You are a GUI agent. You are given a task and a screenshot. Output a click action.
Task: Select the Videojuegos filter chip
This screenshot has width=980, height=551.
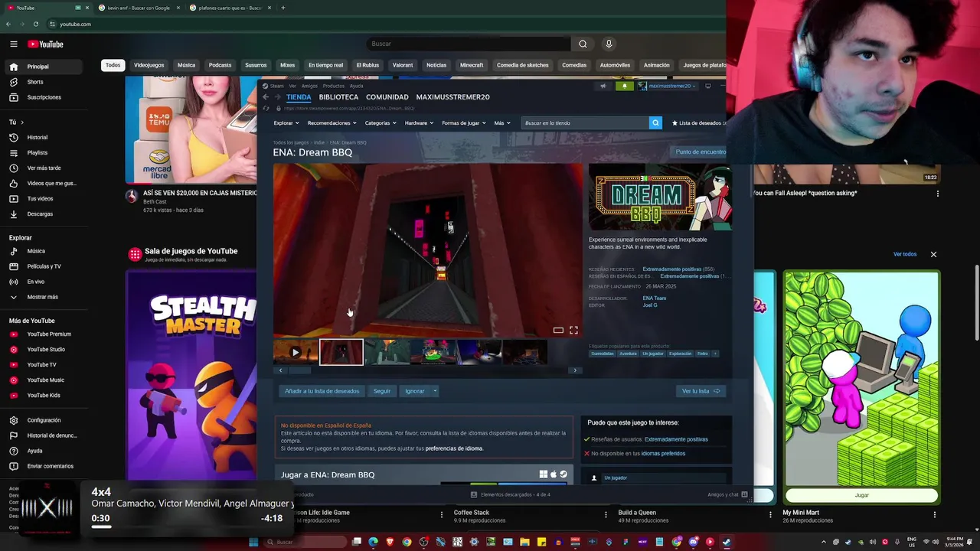[149, 65]
